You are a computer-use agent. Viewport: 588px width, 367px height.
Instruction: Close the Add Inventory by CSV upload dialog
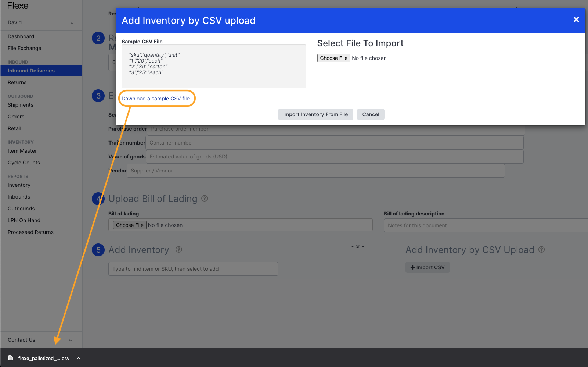click(576, 19)
